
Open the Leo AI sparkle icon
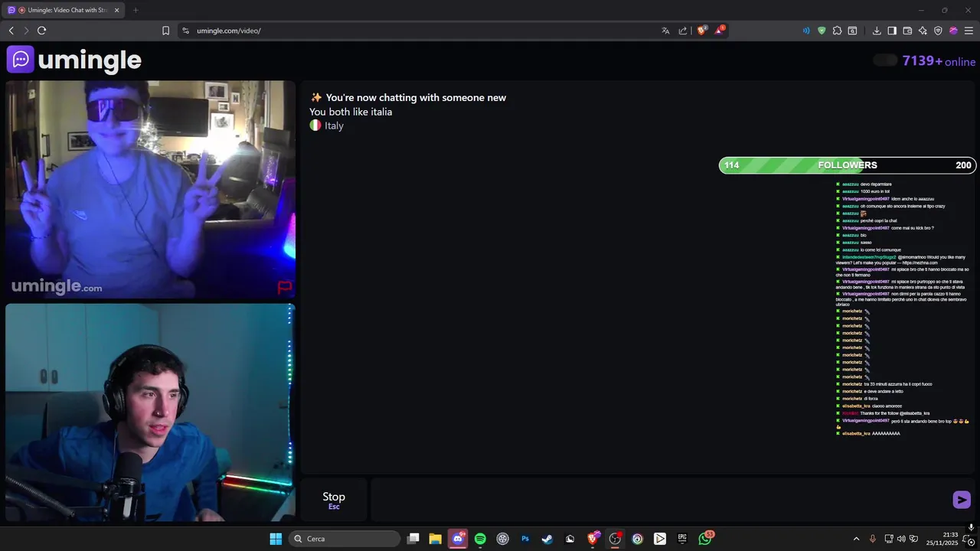click(923, 31)
